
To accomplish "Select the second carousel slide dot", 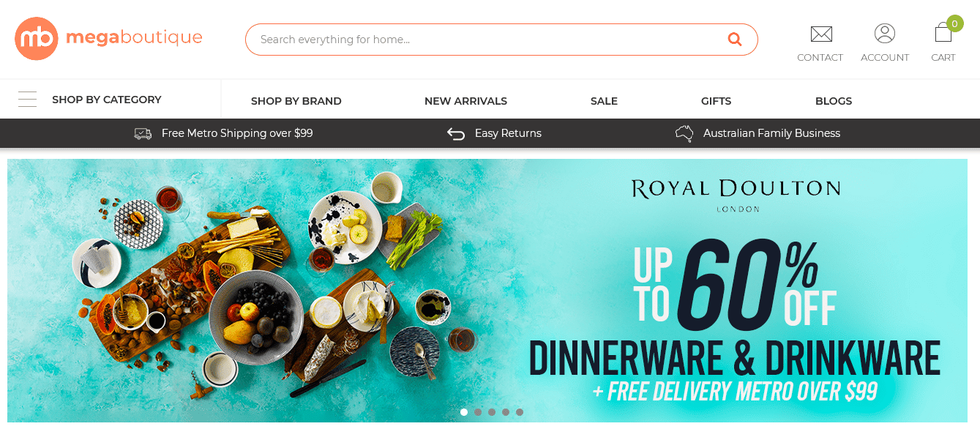I will [478, 412].
